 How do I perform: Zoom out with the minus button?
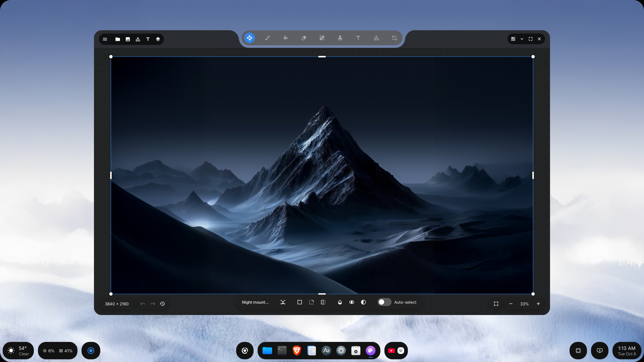pos(511,304)
